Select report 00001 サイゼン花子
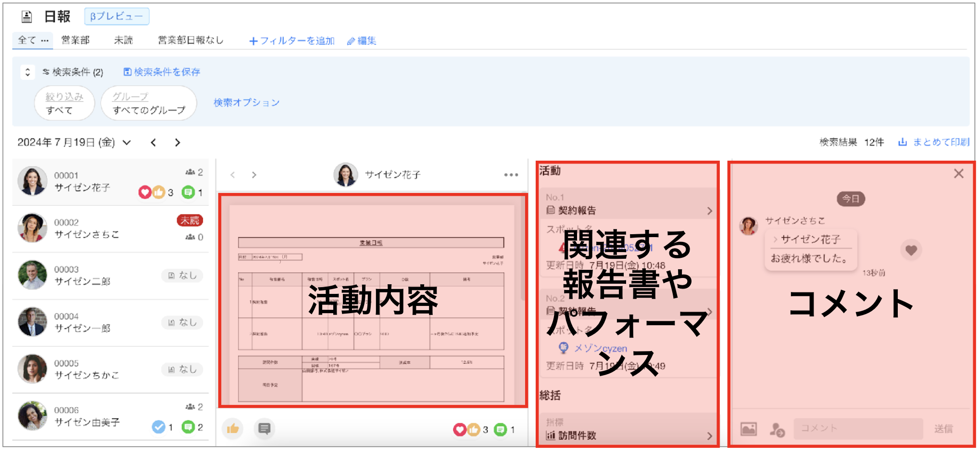The width and height of the screenshot is (980, 455). pos(111,182)
